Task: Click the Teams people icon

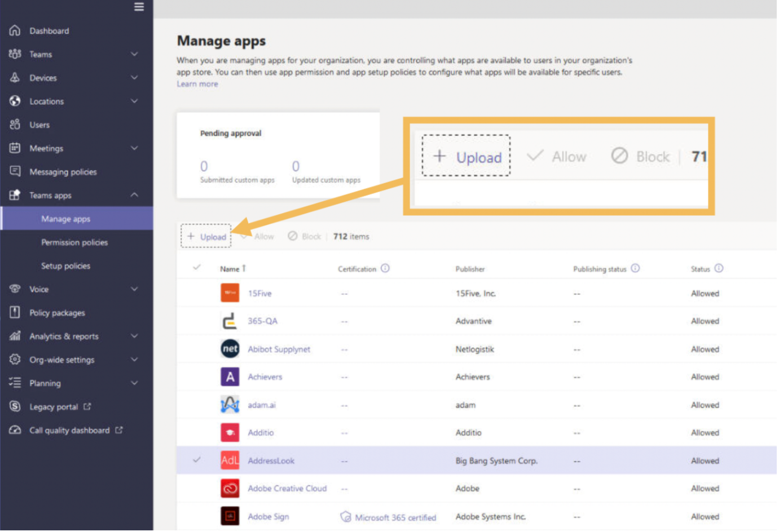Action: [x=15, y=54]
